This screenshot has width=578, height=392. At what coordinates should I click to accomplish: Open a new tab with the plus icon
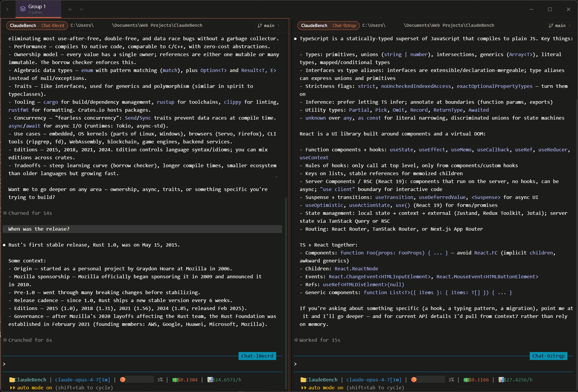[70, 9]
